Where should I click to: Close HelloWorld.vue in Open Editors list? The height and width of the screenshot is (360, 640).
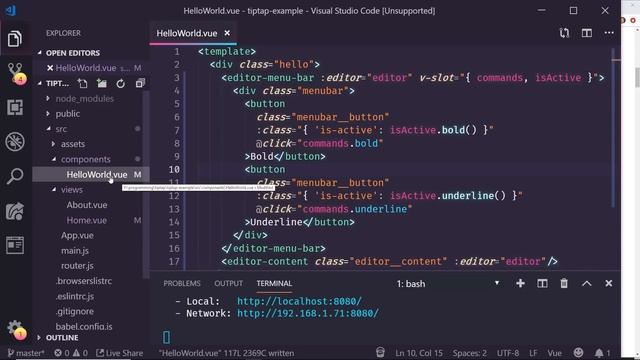click(x=50, y=68)
